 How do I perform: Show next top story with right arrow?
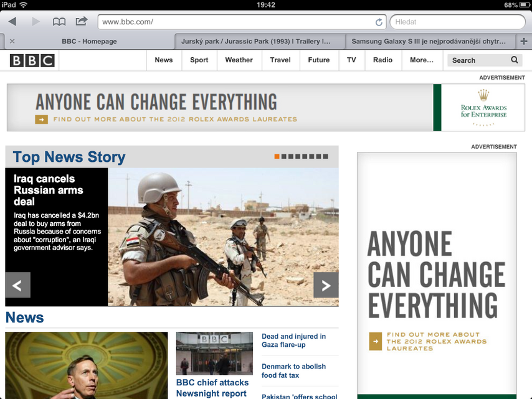pos(326,285)
